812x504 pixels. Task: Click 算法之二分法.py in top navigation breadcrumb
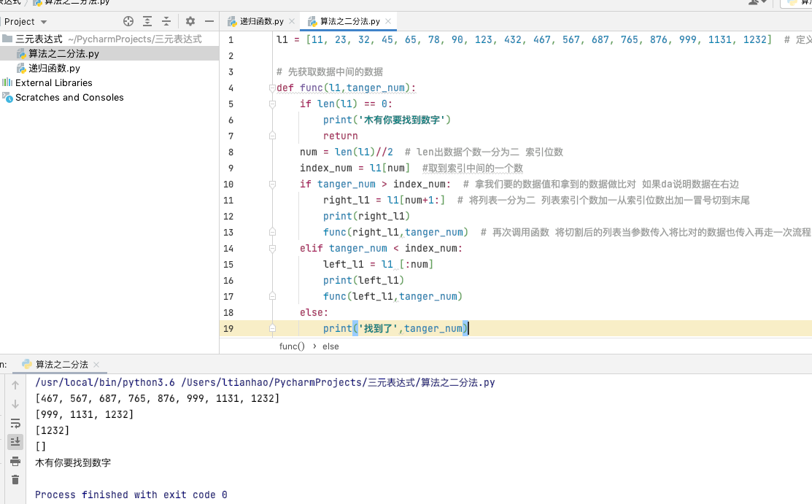[x=71, y=3]
